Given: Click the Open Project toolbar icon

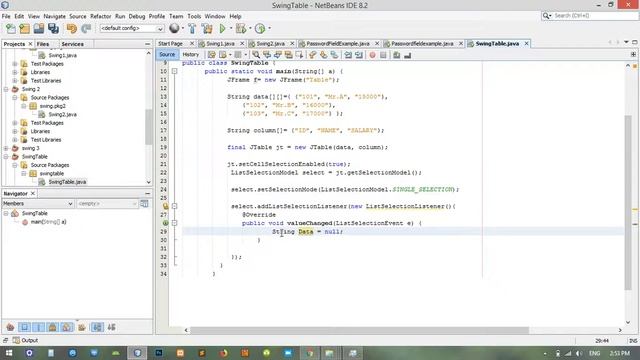Looking at the screenshot, I should [x=39, y=28].
